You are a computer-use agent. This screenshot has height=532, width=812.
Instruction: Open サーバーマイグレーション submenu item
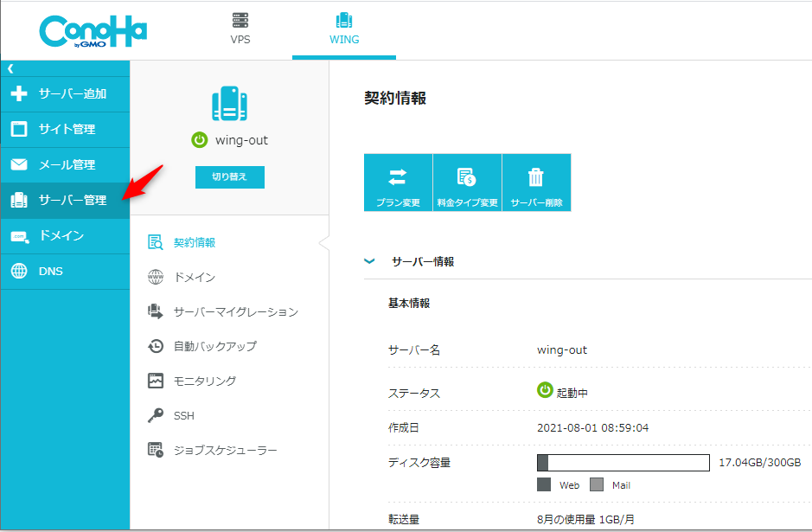tap(235, 311)
